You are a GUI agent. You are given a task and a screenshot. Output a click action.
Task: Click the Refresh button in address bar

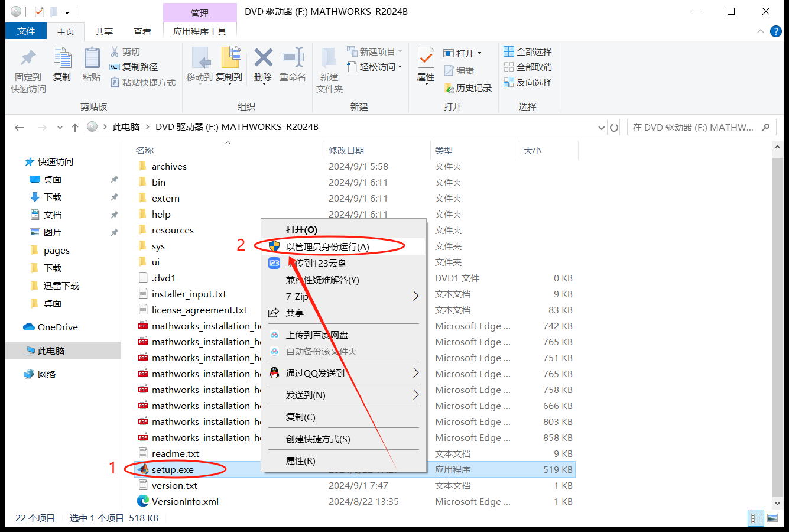pos(614,127)
